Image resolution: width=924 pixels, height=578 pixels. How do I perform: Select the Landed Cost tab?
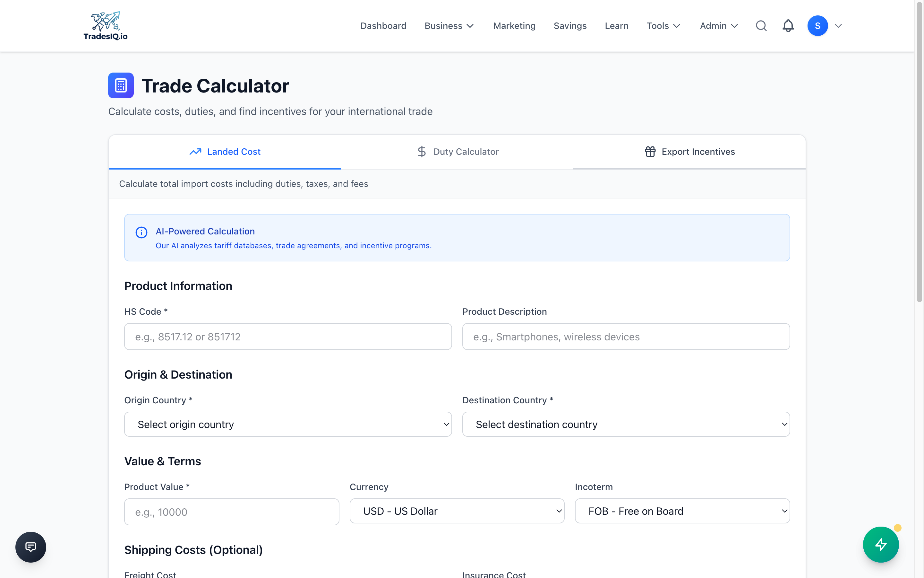[x=225, y=152]
